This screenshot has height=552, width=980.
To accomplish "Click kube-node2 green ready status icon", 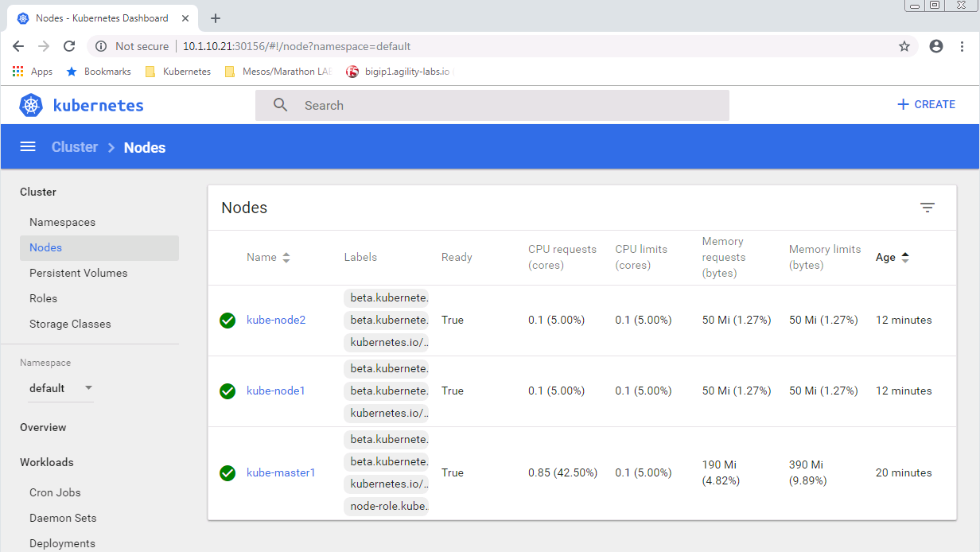I will tap(227, 320).
